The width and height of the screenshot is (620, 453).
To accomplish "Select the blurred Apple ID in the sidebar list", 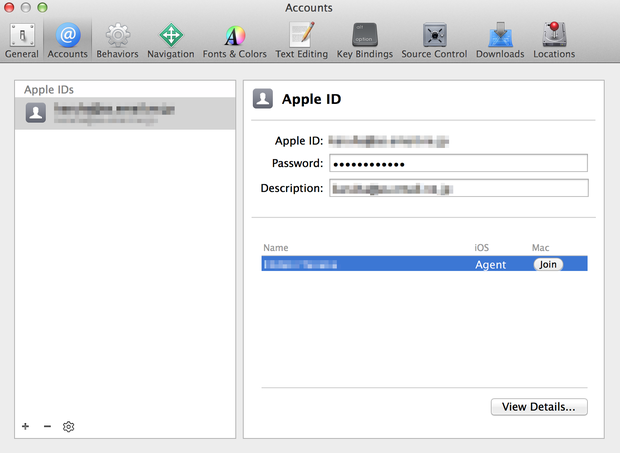I will 125,113.
